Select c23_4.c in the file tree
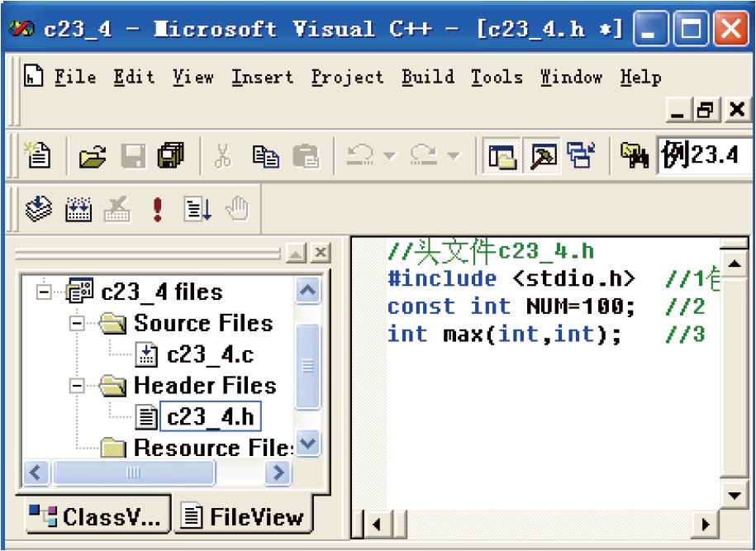Viewport: 756px width, 551px height. pos(210,354)
